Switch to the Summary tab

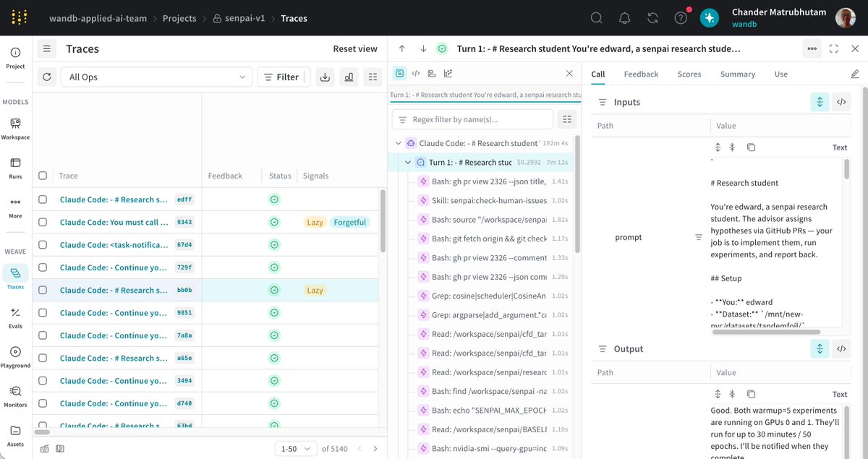pos(738,74)
